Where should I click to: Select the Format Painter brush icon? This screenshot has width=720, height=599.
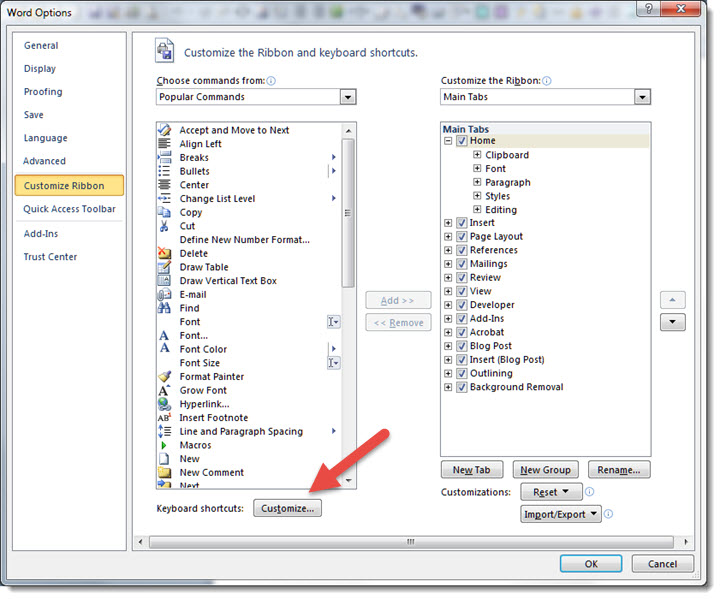click(x=164, y=377)
